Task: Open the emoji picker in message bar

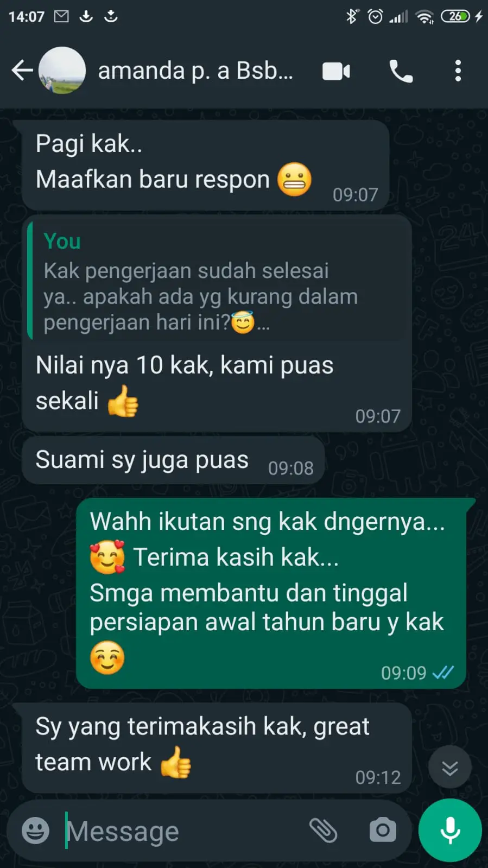Action: click(x=35, y=830)
